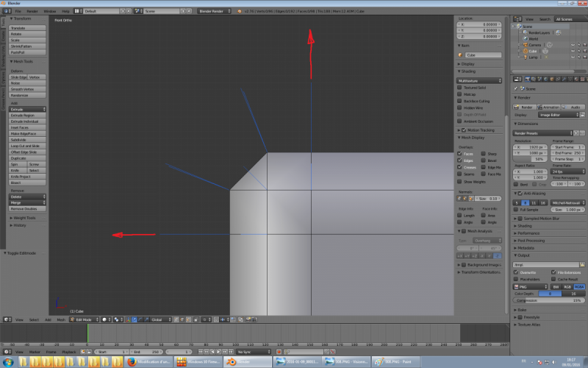Click the Inset Faces button
This screenshot has width=588, height=368.
(27, 127)
